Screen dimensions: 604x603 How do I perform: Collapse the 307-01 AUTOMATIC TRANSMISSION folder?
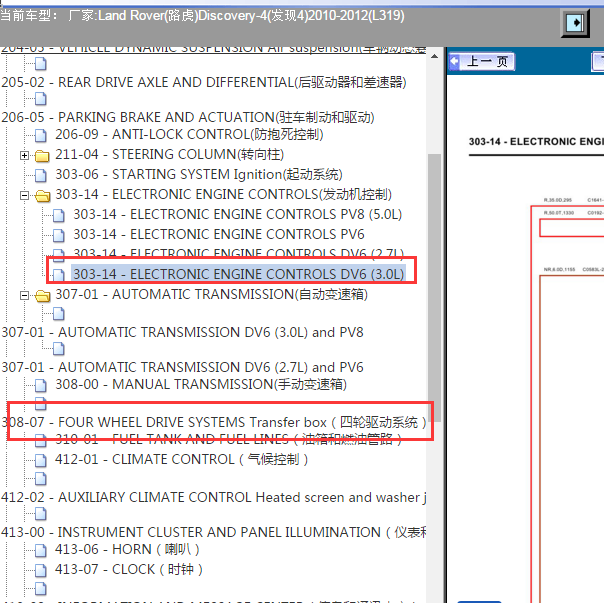tap(24, 296)
